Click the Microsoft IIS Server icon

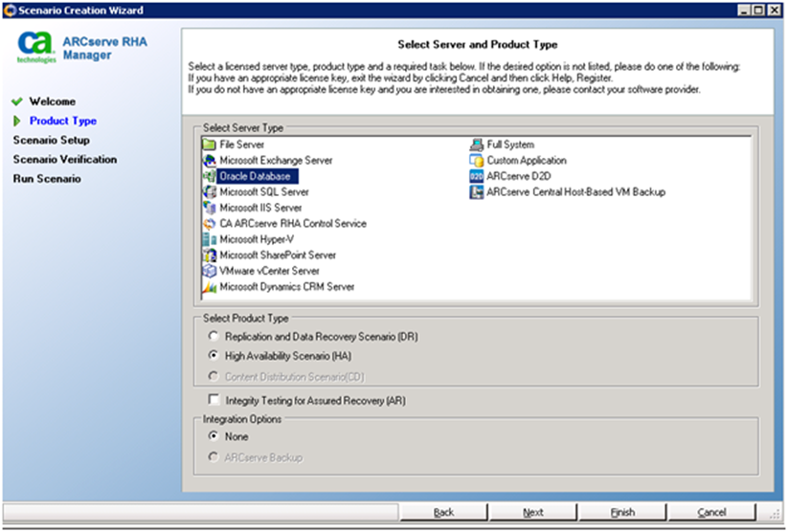pos(209,208)
